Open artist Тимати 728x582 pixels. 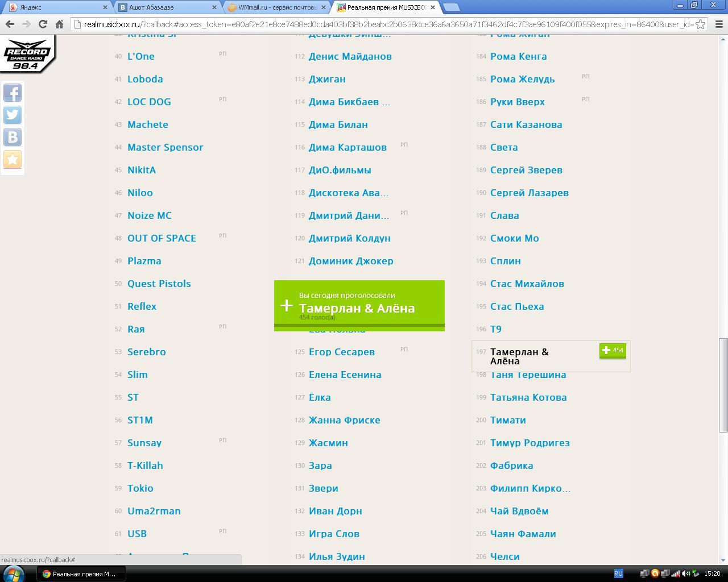coord(508,420)
